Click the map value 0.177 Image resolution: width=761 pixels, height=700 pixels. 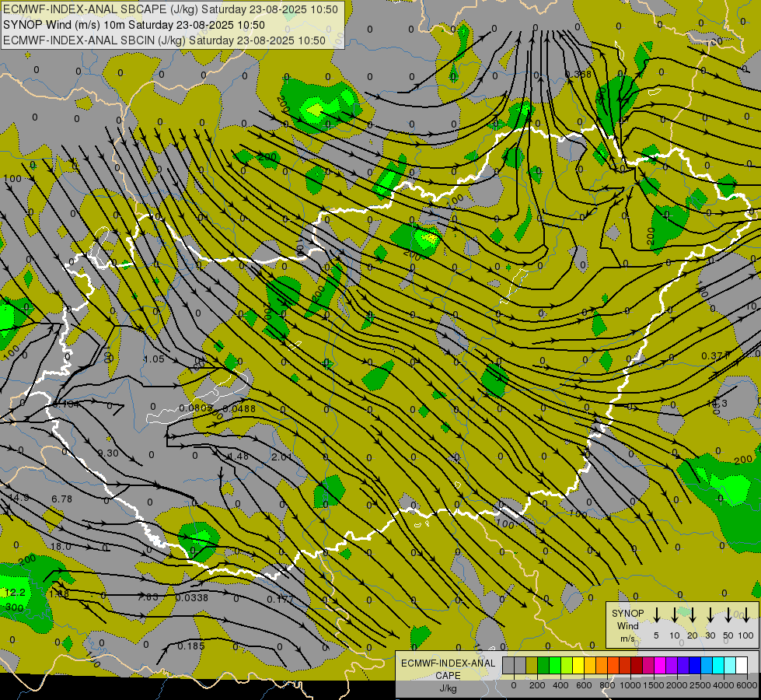281,600
